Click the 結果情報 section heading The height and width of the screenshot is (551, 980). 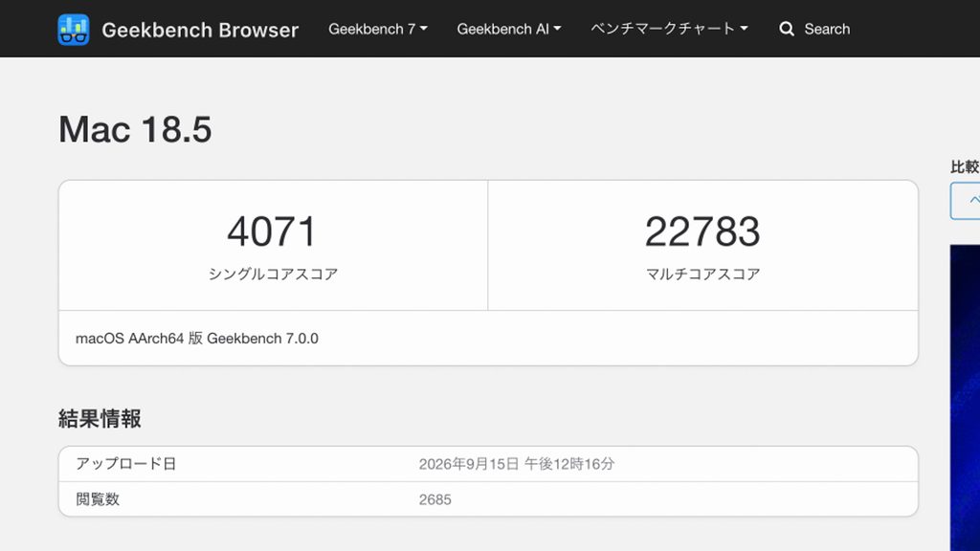pyautogui.click(x=100, y=418)
